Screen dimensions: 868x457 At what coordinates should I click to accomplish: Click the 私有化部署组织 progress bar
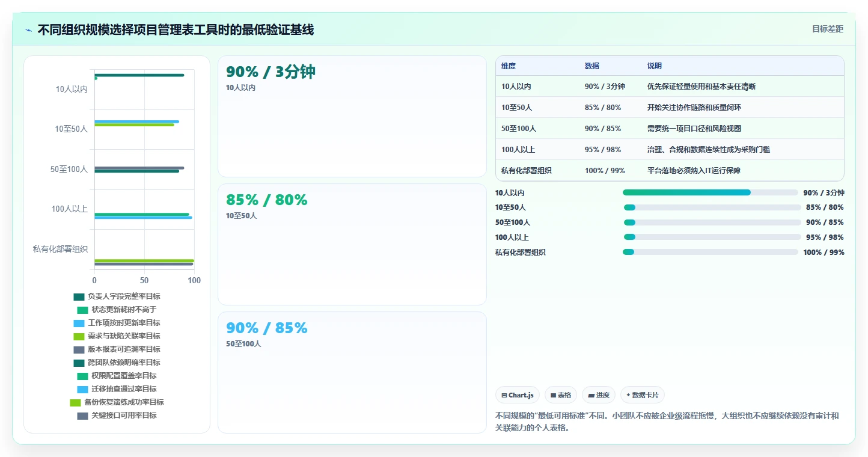pyautogui.click(x=711, y=252)
